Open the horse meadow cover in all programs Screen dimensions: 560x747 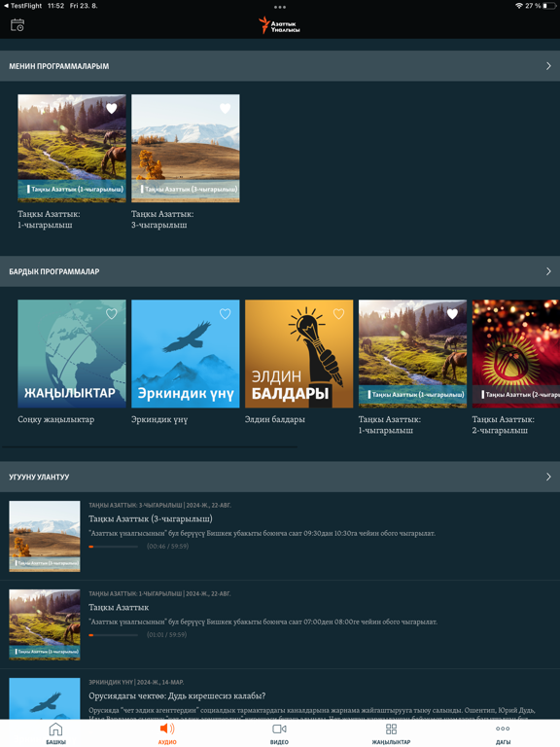pyautogui.click(x=412, y=353)
